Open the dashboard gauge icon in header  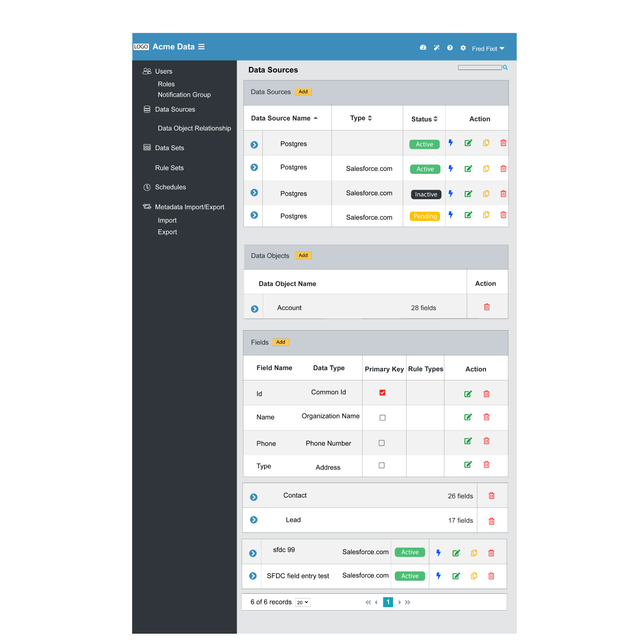coord(423,48)
